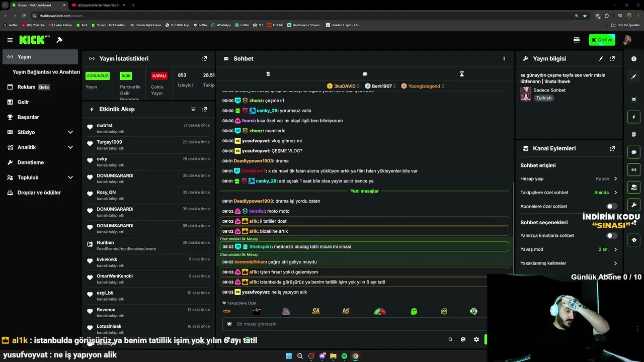
Task: Click the hourglass slow-mode icon
Action: pos(461,74)
